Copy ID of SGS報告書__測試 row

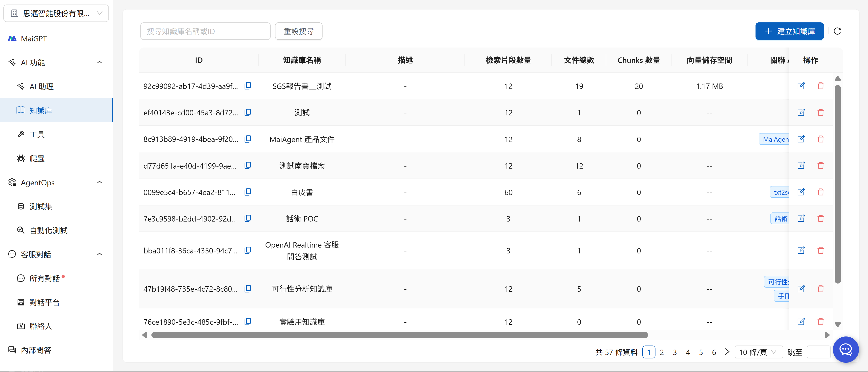248,86
